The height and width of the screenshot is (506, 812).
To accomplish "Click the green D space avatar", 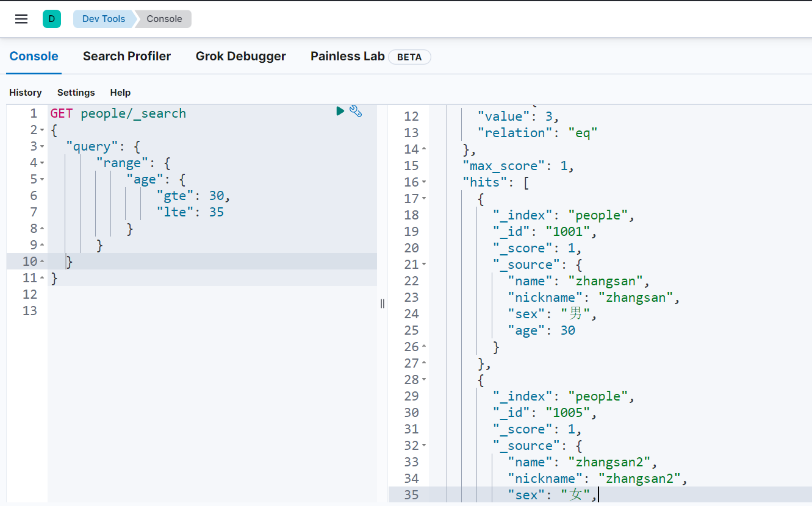I will coord(52,19).
